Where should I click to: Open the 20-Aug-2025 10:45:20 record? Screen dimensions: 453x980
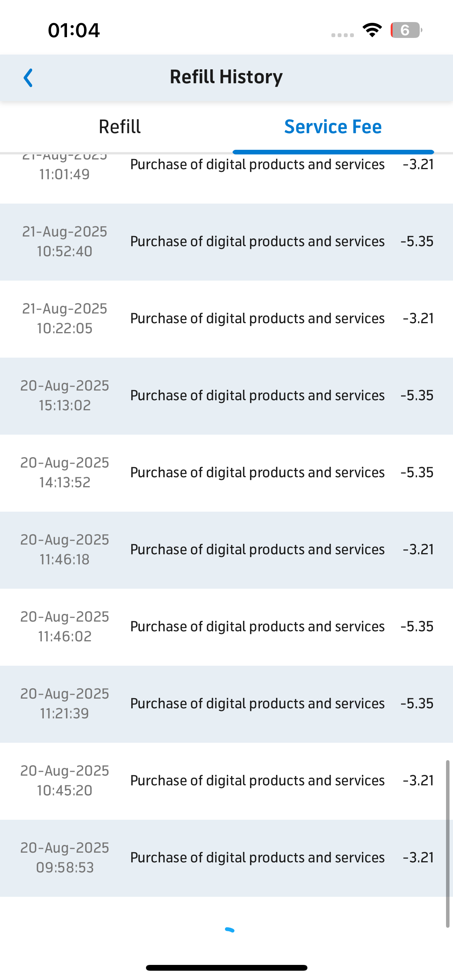tap(226, 781)
